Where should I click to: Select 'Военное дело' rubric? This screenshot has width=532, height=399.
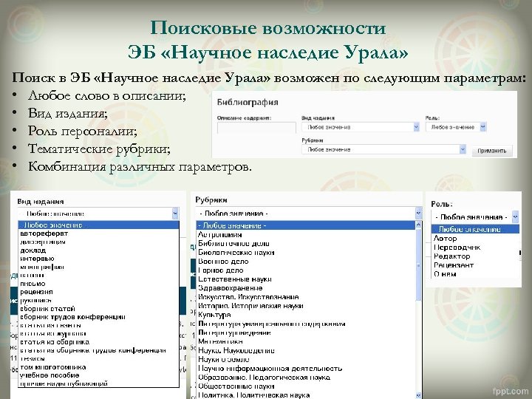306,262
